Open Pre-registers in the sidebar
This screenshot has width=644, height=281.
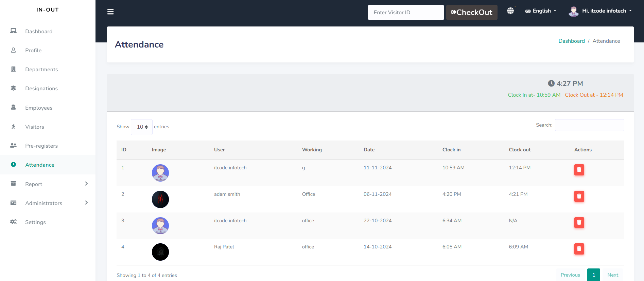tap(41, 146)
